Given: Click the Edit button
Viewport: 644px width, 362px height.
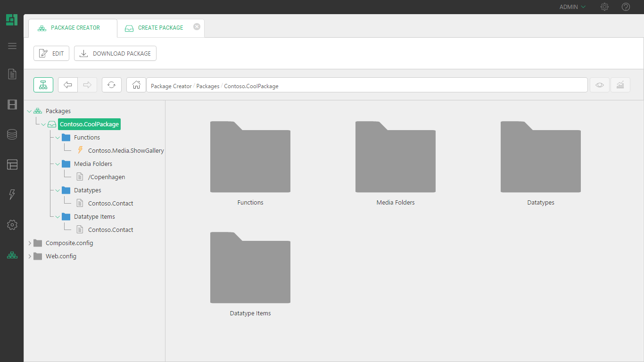Looking at the screenshot, I should [51, 53].
